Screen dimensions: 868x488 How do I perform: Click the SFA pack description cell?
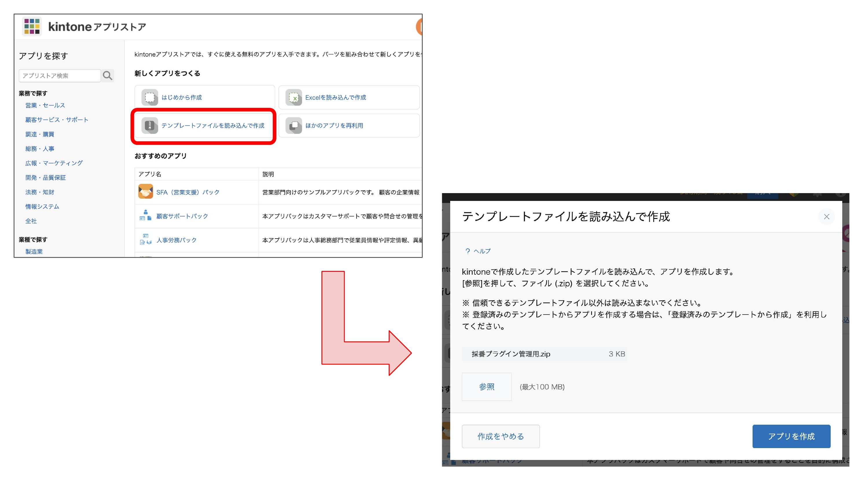coord(341,192)
